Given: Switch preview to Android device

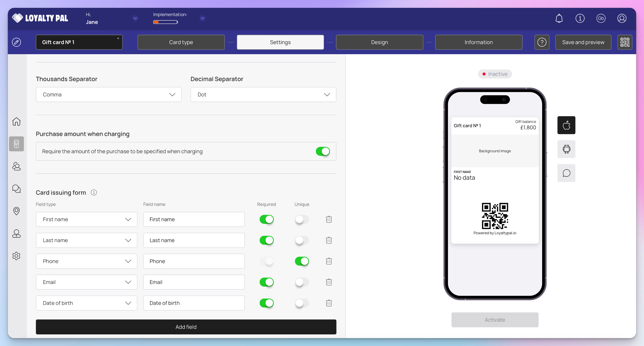Looking at the screenshot, I should pos(566,149).
